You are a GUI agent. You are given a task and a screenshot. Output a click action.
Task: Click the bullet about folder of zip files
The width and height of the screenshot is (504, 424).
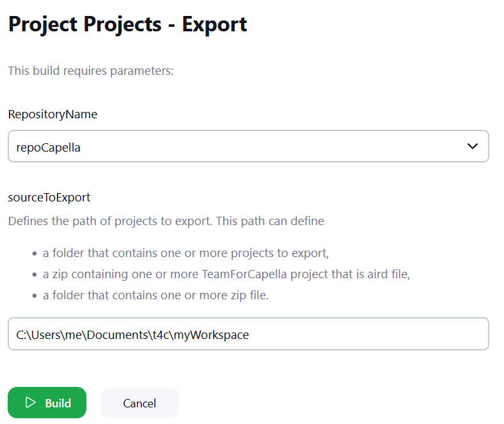pyautogui.click(x=164, y=295)
